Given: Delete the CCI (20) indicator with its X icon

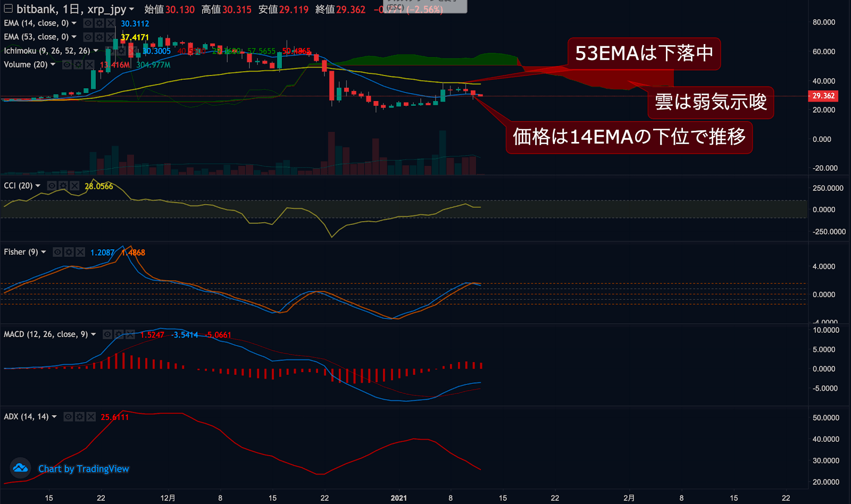Looking at the screenshot, I should tap(75, 186).
